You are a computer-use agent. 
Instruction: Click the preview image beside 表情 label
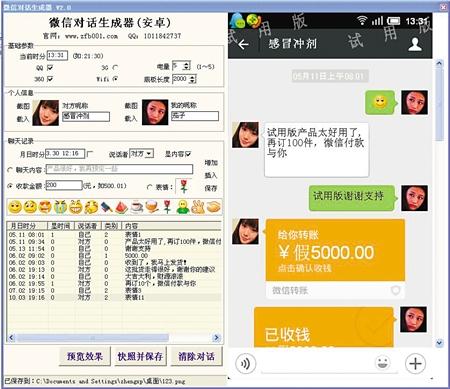point(184,186)
